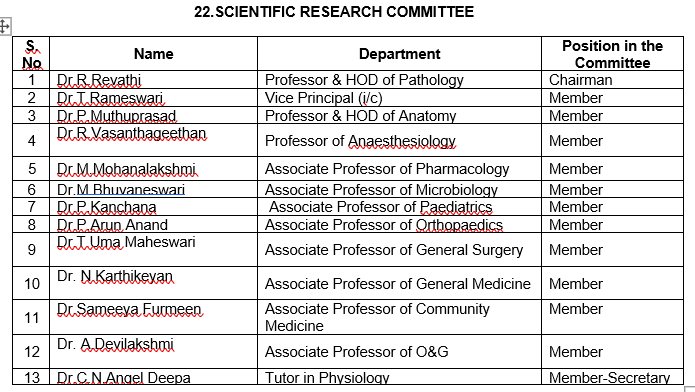Click the Member-Secretary position cell
The height and width of the screenshot is (392, 695).
(613, 377)
